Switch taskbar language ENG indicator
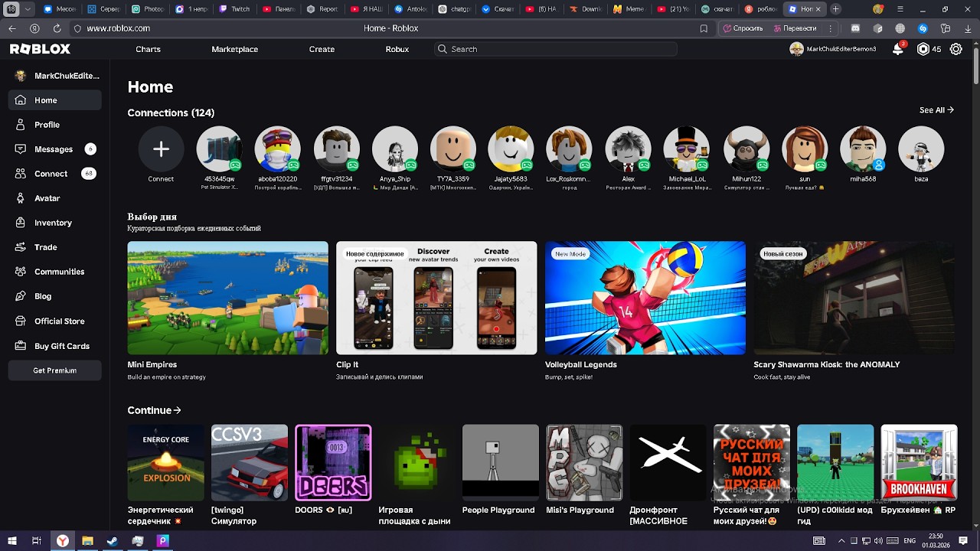This screenshot has width=980, height=551. (x=910, y=541)
